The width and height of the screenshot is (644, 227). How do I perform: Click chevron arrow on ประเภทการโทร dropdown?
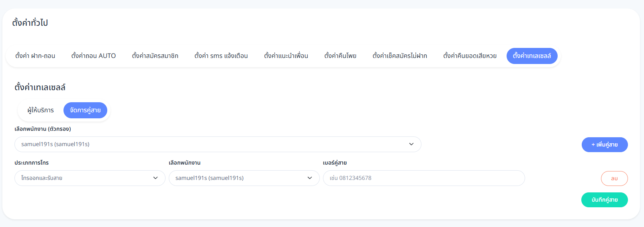click(155, 178)
